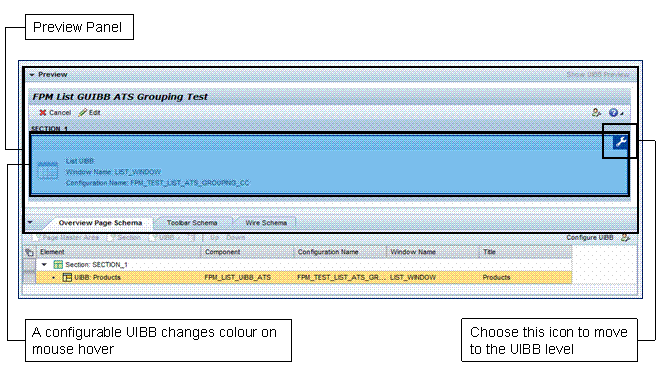Click the Configuration Name column header
Screen dimensions: 662x374
point(340,252)
